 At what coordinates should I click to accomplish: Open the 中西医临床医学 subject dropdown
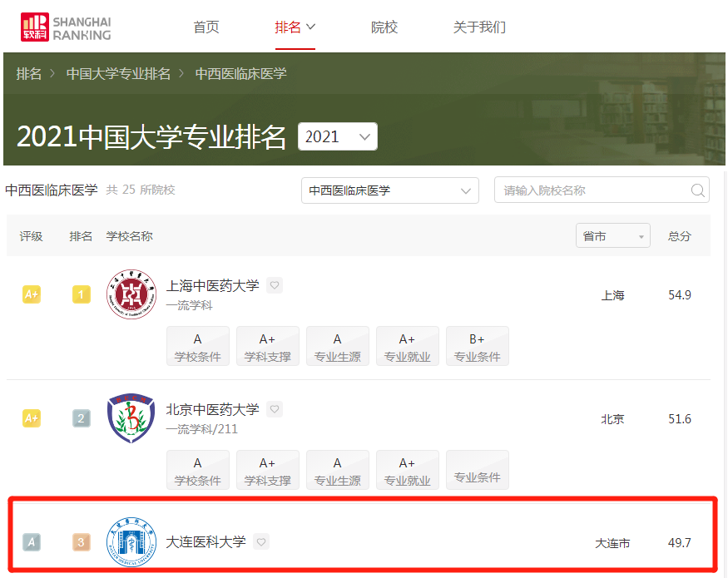pyautogui.click(x=389, y=190)
